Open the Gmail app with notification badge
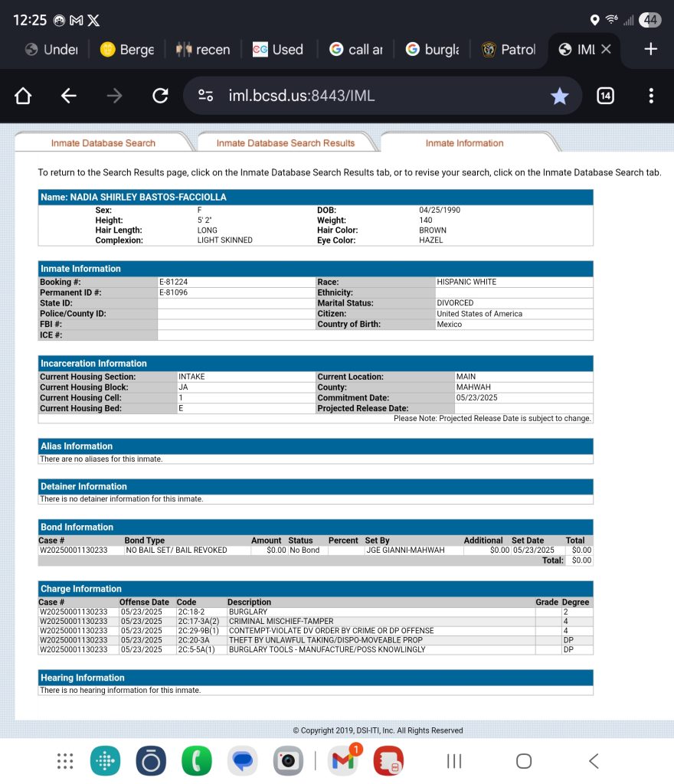 pyautogui.click(x=343, y=760)
